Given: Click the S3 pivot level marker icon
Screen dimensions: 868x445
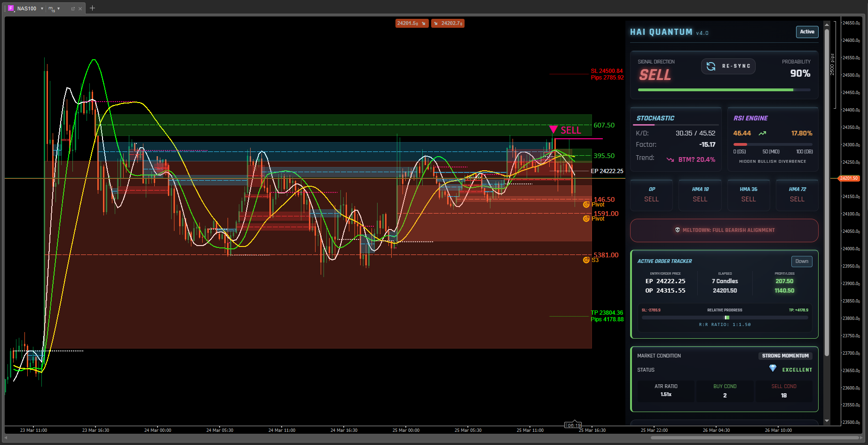Looking at the screenshot, I should pyautogui.click(x=586, y=260).
